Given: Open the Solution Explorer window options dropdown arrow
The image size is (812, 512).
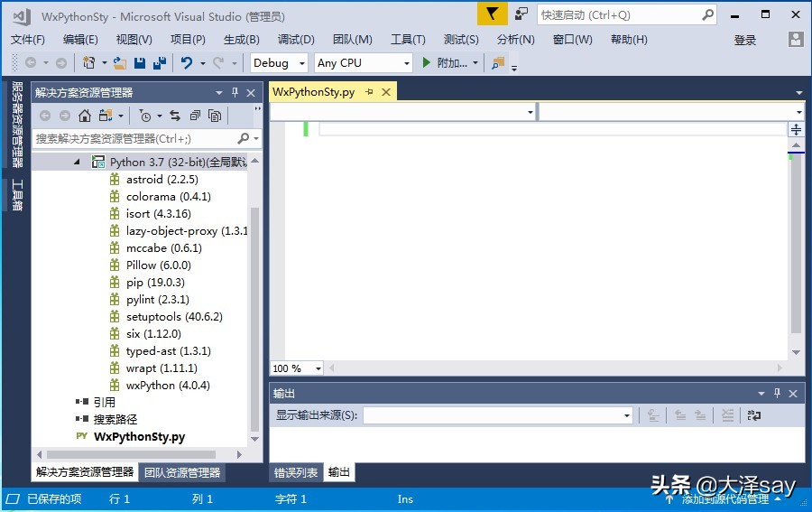Looking at the screenshot, I should [x=219, y=93].
